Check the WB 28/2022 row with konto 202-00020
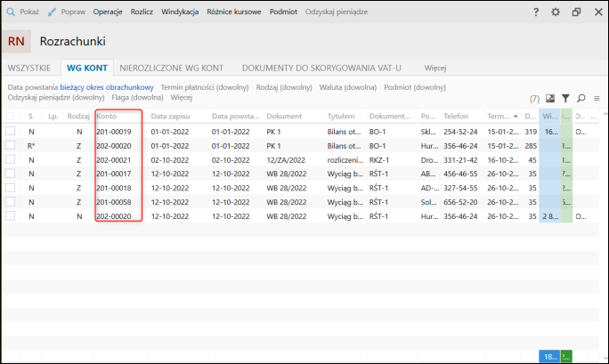 (11, 215)
